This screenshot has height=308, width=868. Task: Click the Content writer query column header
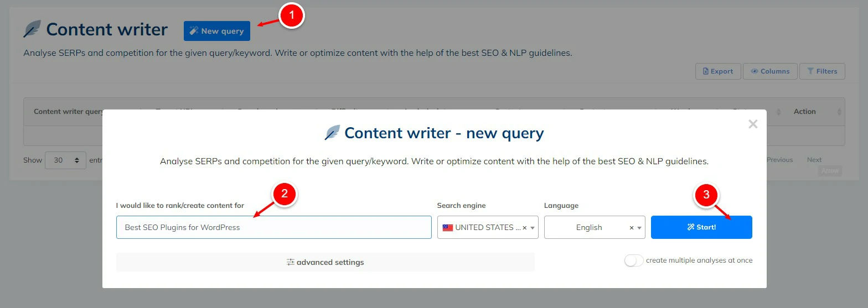(x=69, y=112)
